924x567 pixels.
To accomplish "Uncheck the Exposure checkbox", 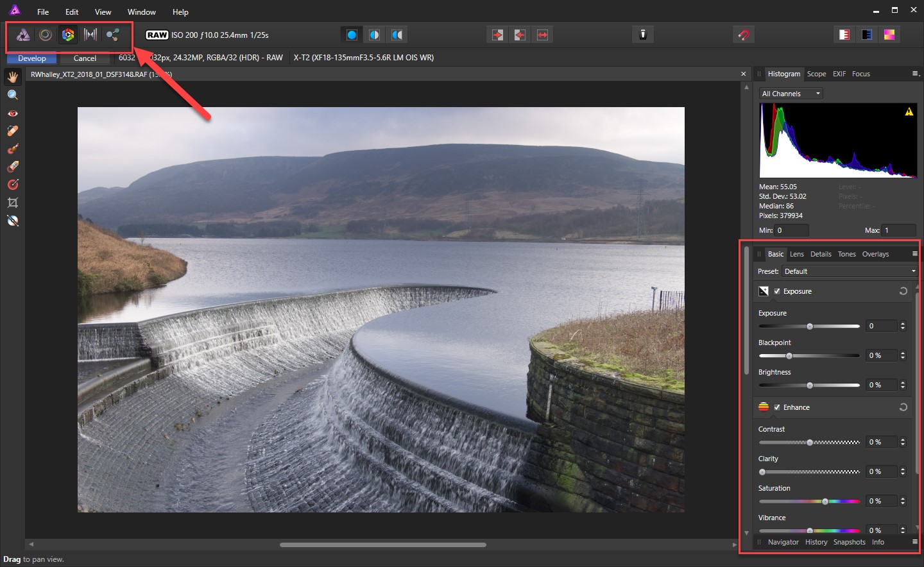I will pyautogui.click(x=777, y=291).
